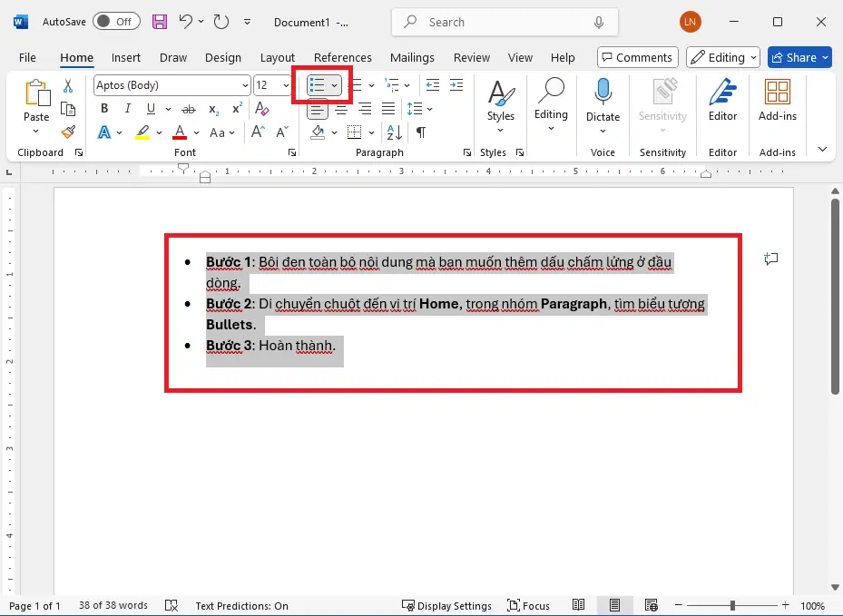
Task: Click the Format Painter brush icon
Action: point(68,132)
